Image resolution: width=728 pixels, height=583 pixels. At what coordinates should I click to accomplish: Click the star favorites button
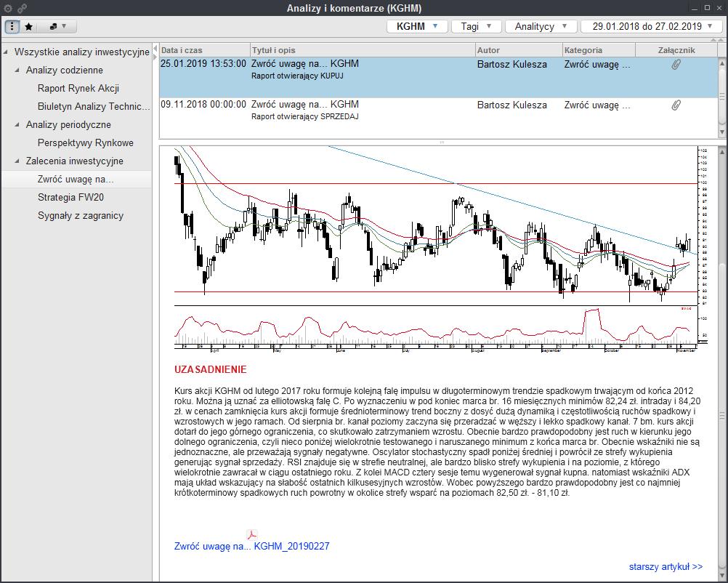28,26
